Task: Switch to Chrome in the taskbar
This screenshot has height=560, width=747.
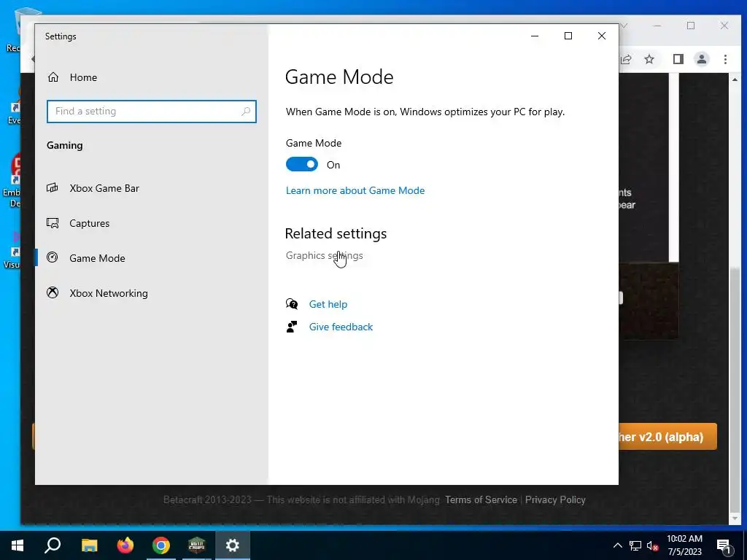Action: 161,545
